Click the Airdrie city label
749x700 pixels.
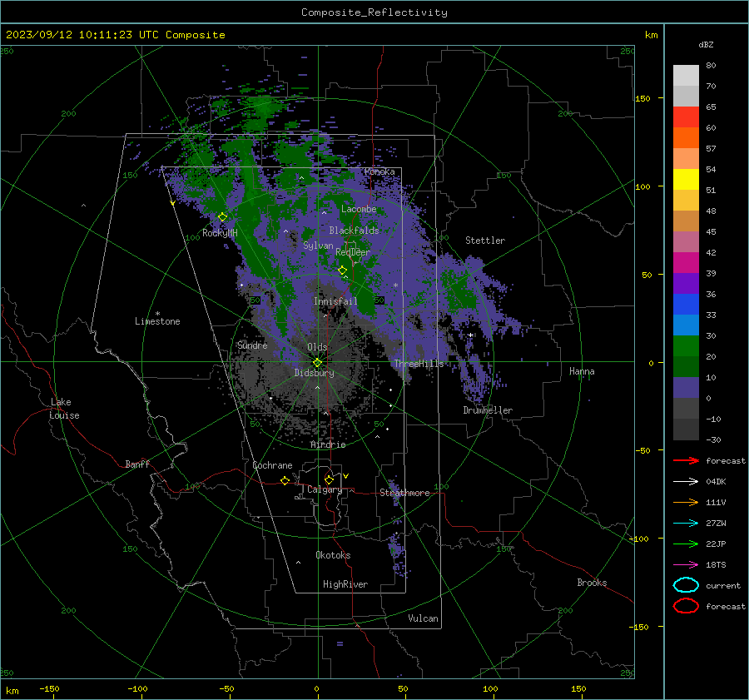point(328,444)
